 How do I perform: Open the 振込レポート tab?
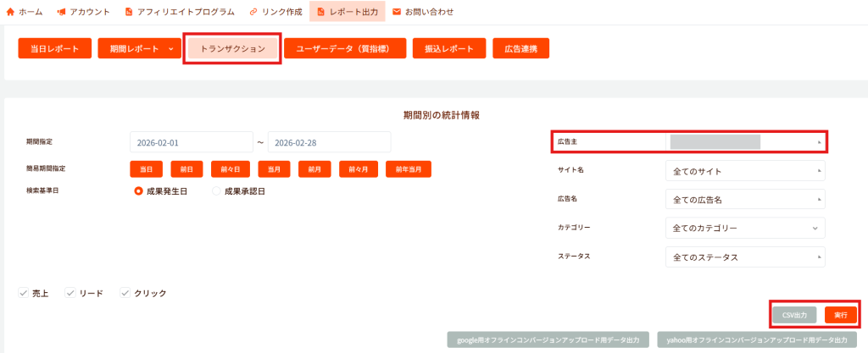click(x=448, y=49)
